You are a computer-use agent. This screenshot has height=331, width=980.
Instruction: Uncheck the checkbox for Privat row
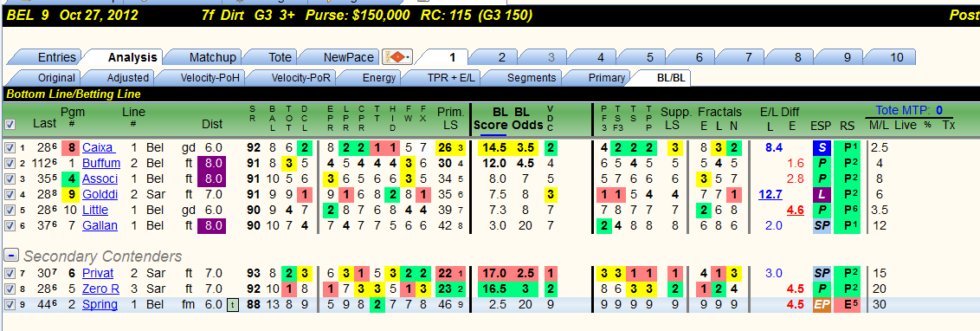click(x=10, y=274)
